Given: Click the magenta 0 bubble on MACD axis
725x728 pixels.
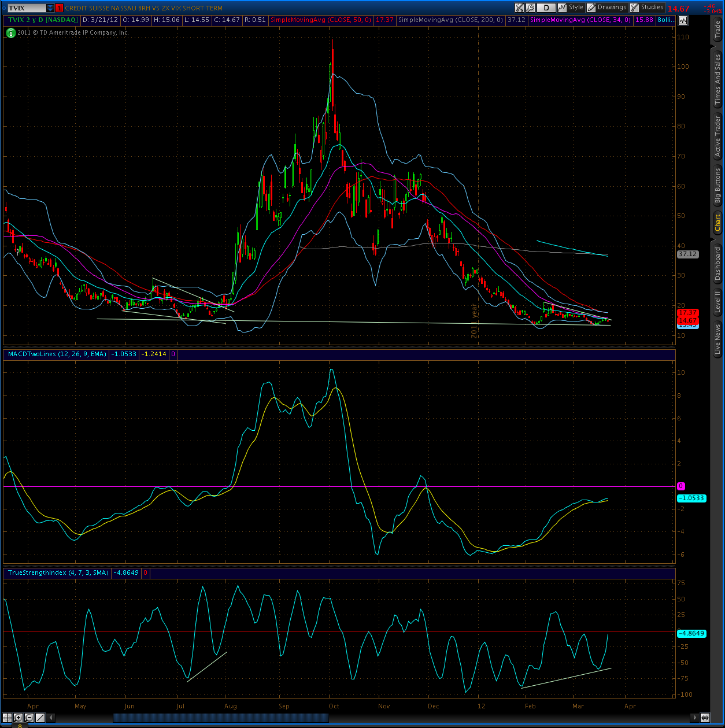Looking at the screenshot, I should point(681,486).
